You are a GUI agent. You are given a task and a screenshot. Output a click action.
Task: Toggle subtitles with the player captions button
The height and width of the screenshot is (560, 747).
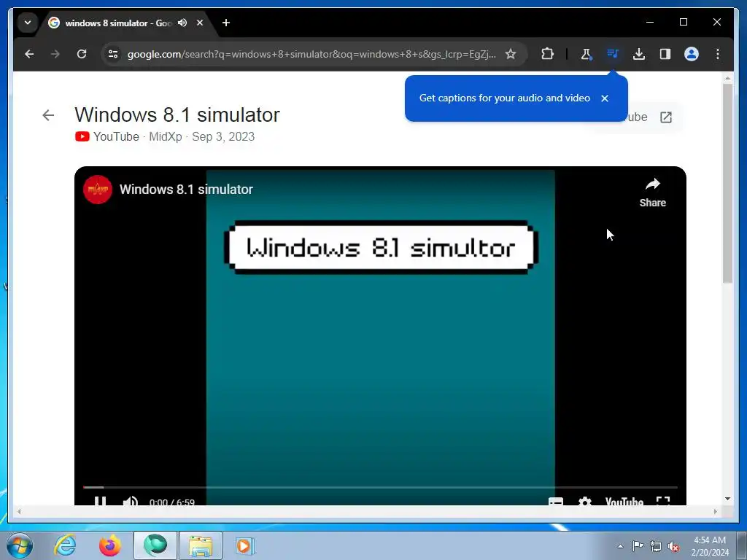555,501
